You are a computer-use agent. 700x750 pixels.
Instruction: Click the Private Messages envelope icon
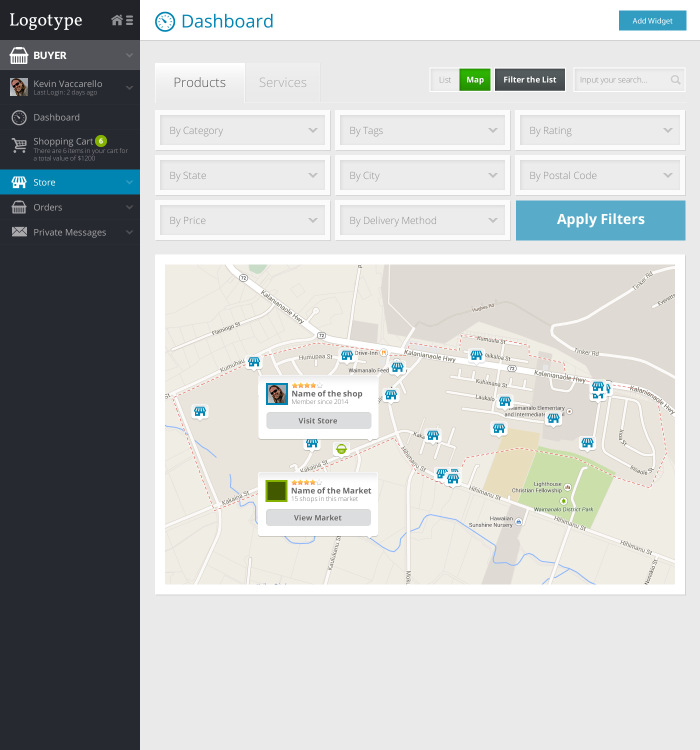tap(19, 231)
